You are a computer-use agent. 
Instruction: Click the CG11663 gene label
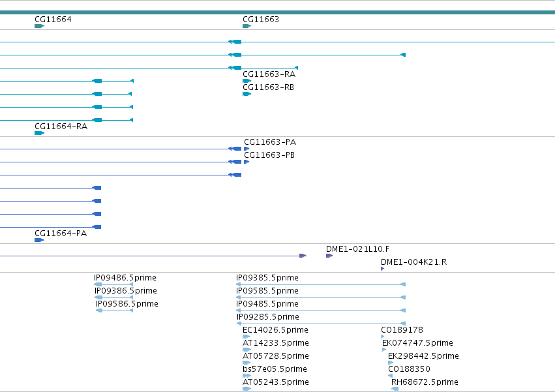261,20
